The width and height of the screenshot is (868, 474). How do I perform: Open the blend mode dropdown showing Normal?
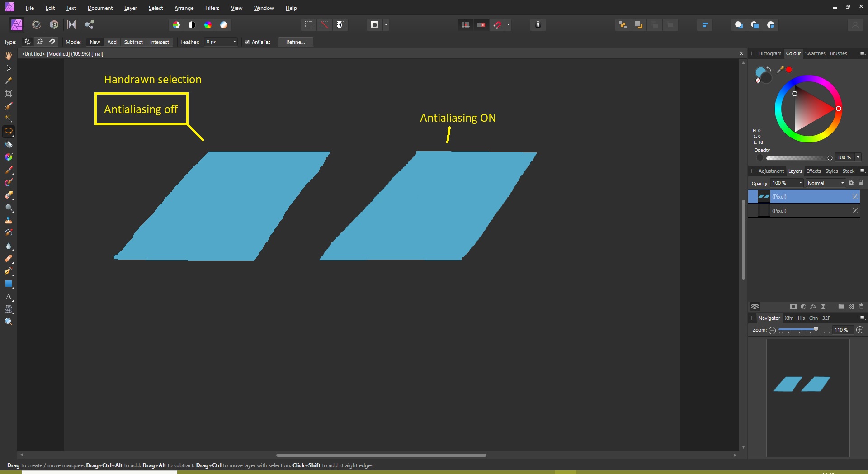[825, 183]
